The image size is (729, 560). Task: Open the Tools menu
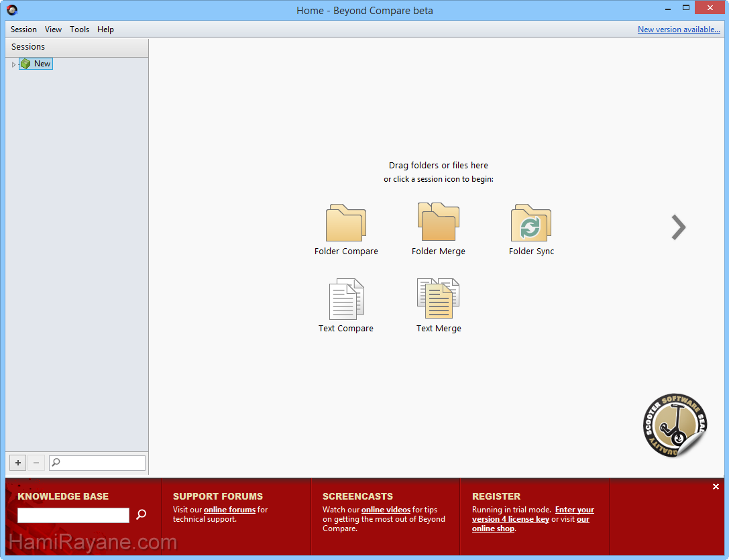pyautogui.click(x=80, y=30)
